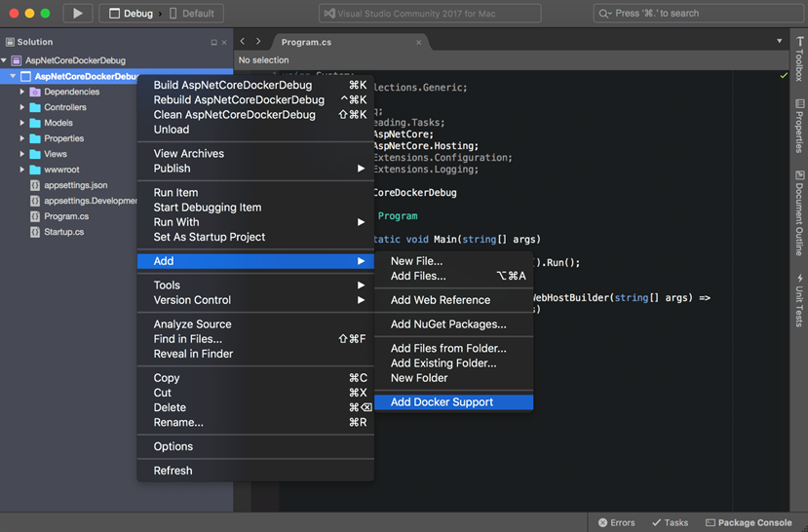Select the Controllers folder icon
The width and height of the screenshot is (808, 532).
click(x=35, y=107)
